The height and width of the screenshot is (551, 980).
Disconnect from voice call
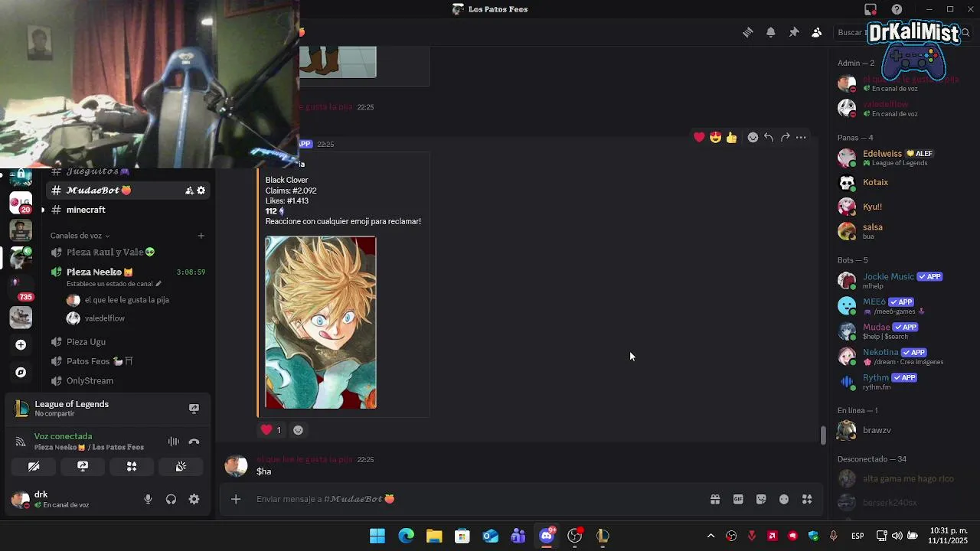click(194, 442)
